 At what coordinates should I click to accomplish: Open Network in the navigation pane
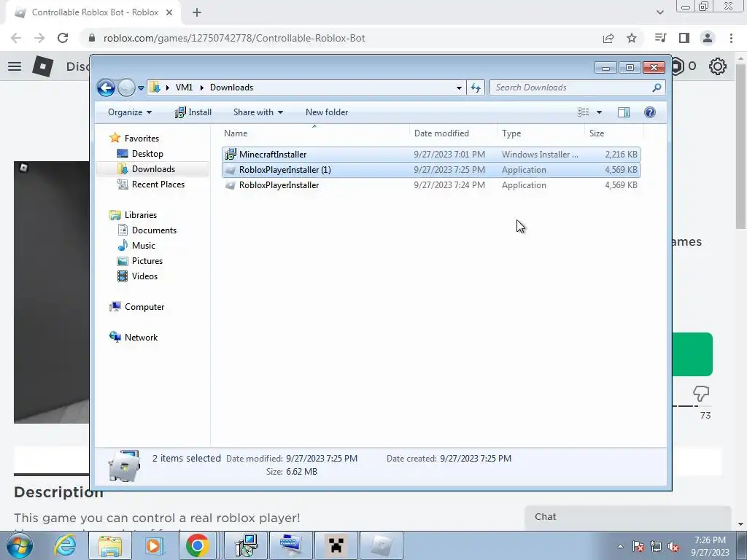coord(141,338)
